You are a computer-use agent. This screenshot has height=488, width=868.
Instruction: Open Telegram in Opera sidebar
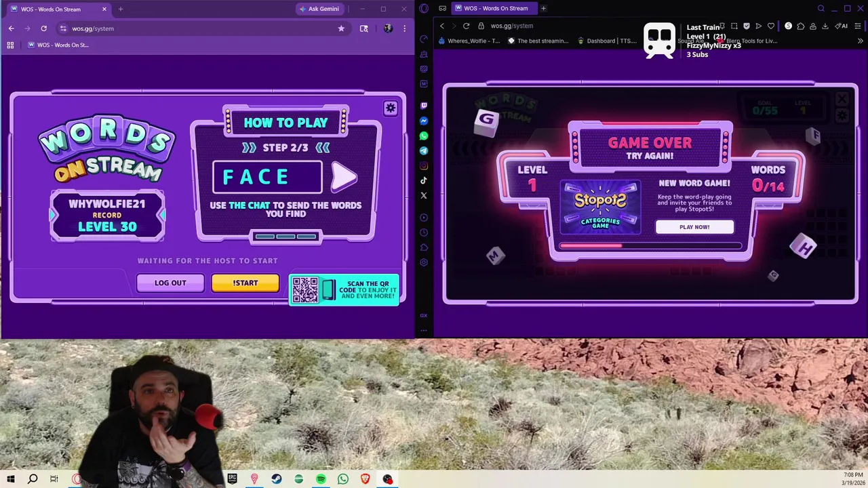coord(424,150)
